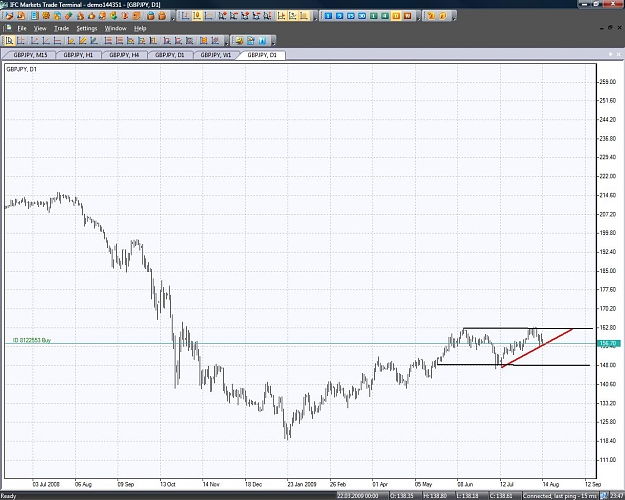This screenshot has height=500, width=625.
Task: Click the first line drawing tool after crosshair
Action: [x=35, y=40]
